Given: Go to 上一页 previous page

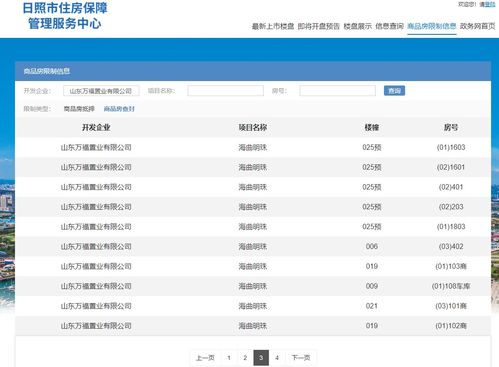Looking at the screenshot, I should tap(205, 358).
